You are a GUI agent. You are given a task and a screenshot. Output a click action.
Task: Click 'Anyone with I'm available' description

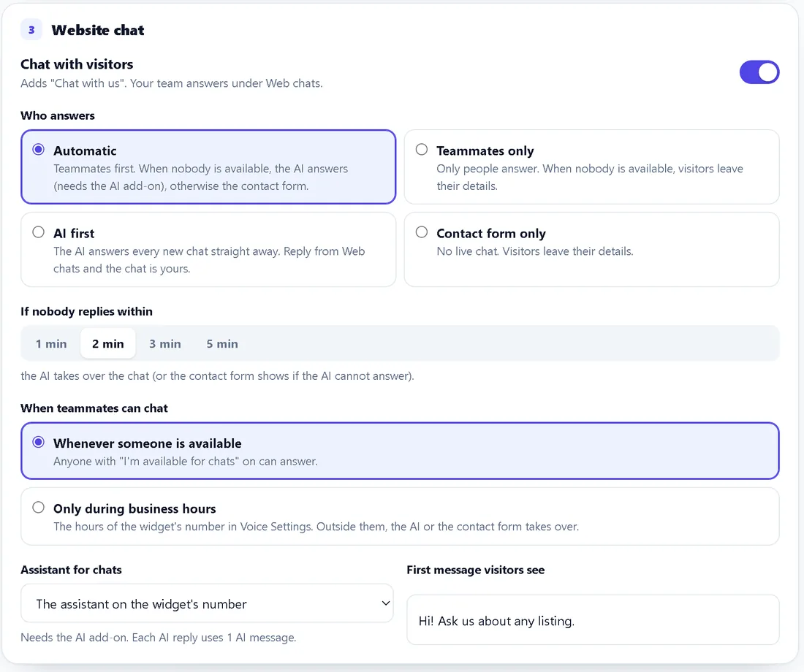[x=186, y=462]
